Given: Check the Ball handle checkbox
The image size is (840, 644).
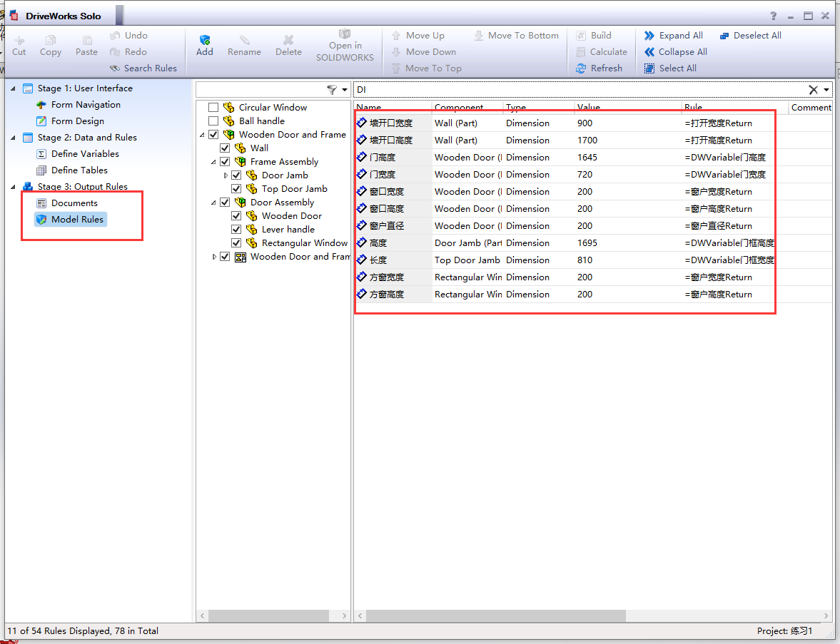Looking at the screenshot, I should click(213, 121).
